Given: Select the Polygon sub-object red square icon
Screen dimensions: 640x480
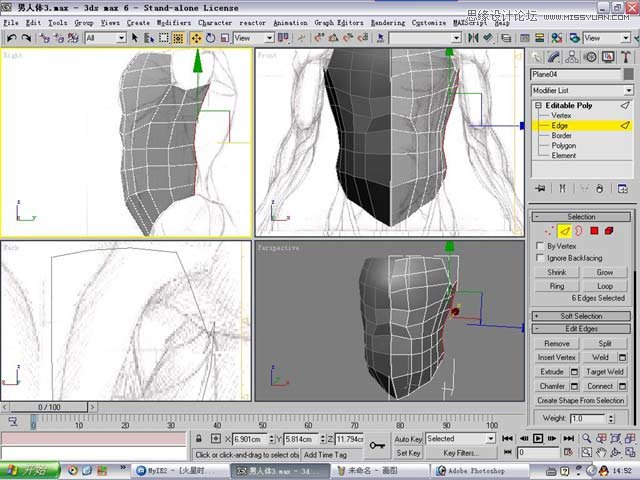Looking at the screenshot, I should (x=594, y=231).
